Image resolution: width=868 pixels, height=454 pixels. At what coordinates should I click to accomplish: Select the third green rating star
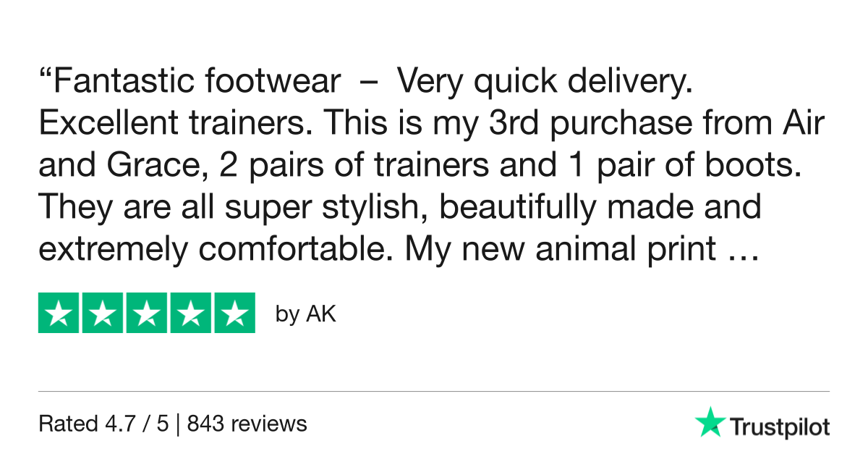147,314
